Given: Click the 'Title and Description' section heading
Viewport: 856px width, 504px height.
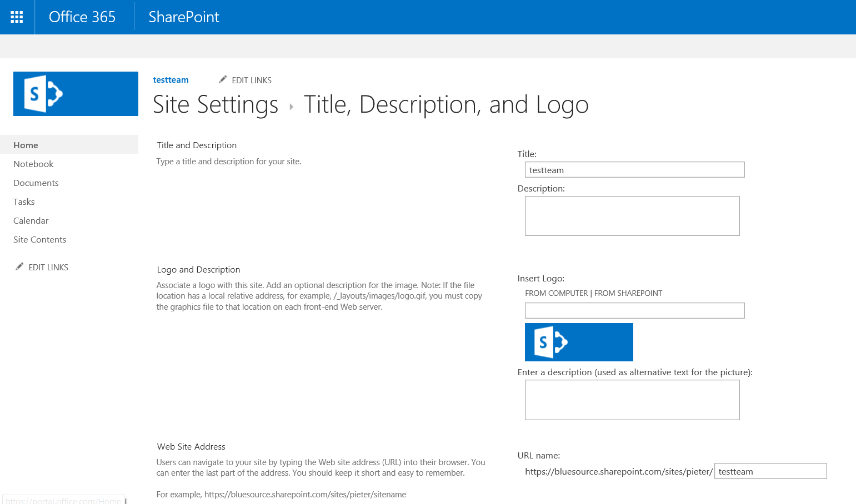Looking at the screenshot, I should pos(197,145).
